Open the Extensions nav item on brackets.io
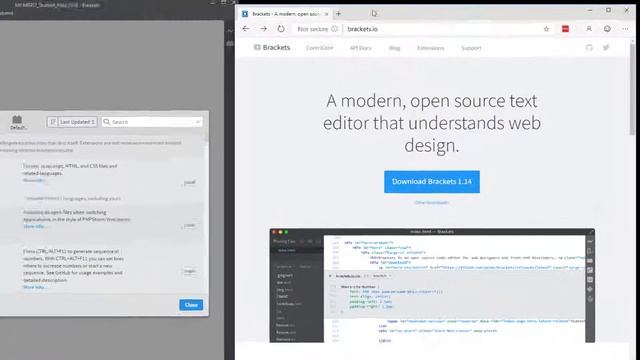This screenshot has width=640, height=360. coord(430,48)
